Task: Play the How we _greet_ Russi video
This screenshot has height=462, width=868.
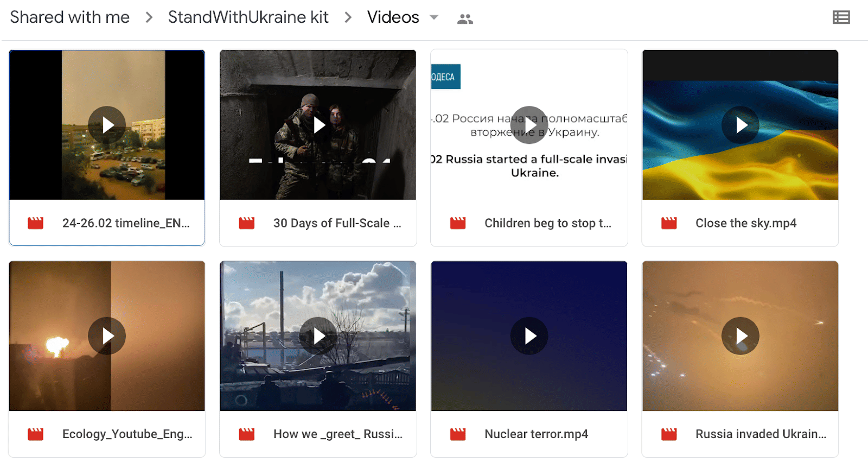Action: [x=318, y=336]
